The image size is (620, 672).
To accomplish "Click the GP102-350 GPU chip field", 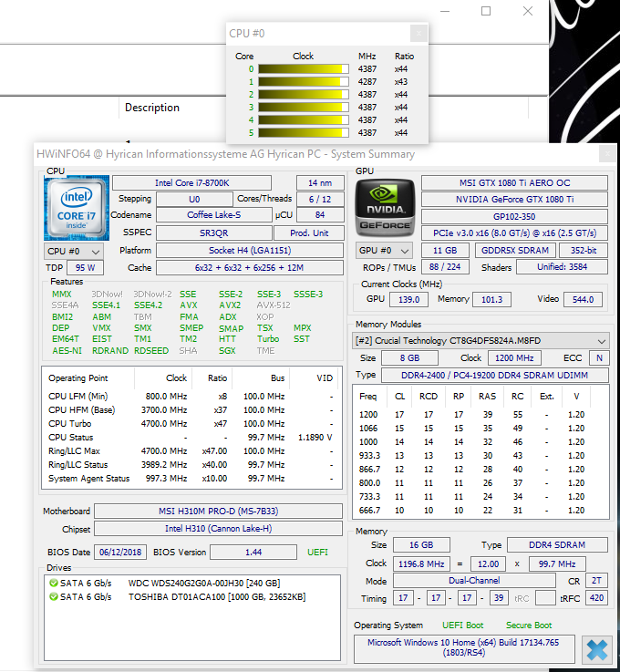I will (x=514, y=216).
